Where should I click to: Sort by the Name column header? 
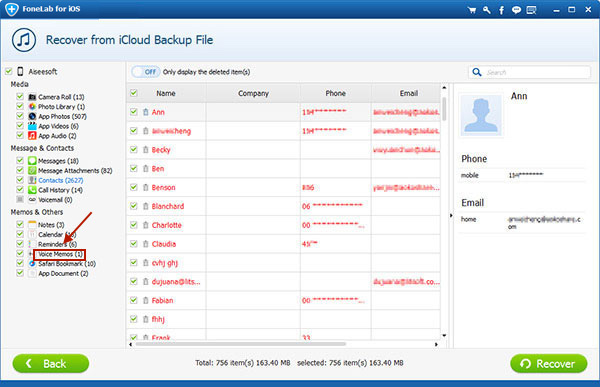coord(166,93)
